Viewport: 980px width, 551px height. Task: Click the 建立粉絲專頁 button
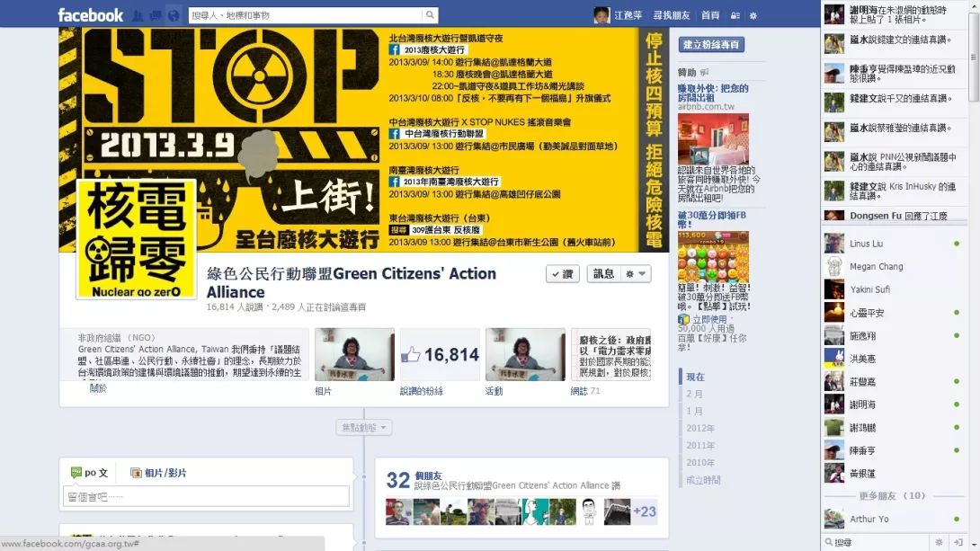click(x=711, y=44)
